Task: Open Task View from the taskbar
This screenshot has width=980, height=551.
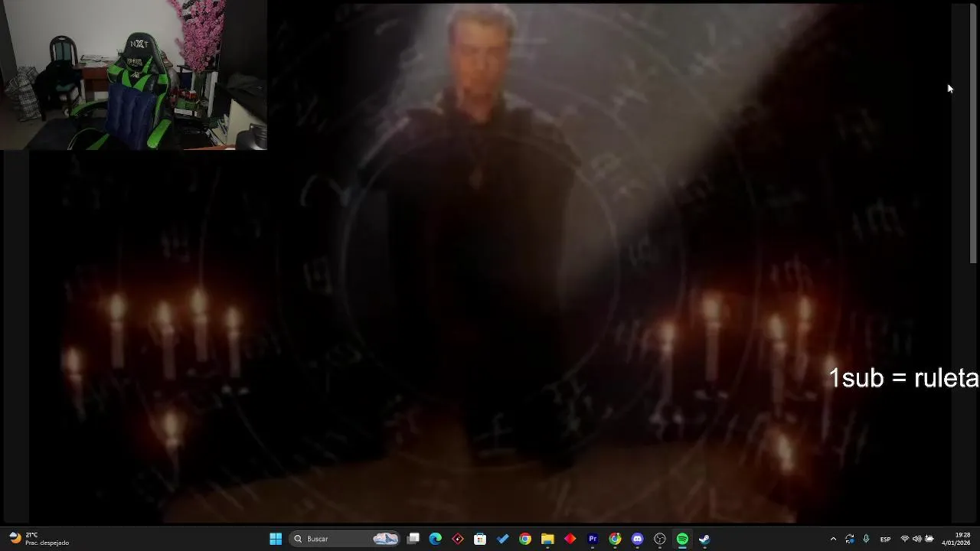Action: tap(413, 539)
